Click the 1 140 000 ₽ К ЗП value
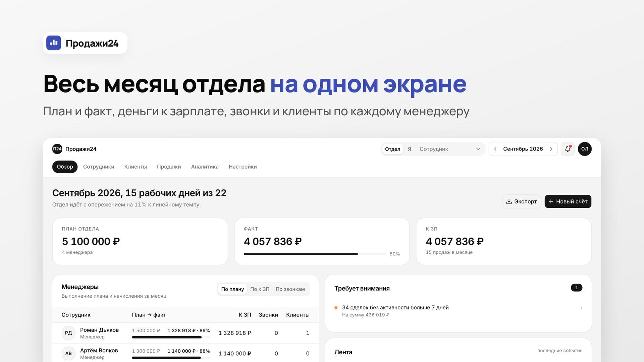 [235, 353]
